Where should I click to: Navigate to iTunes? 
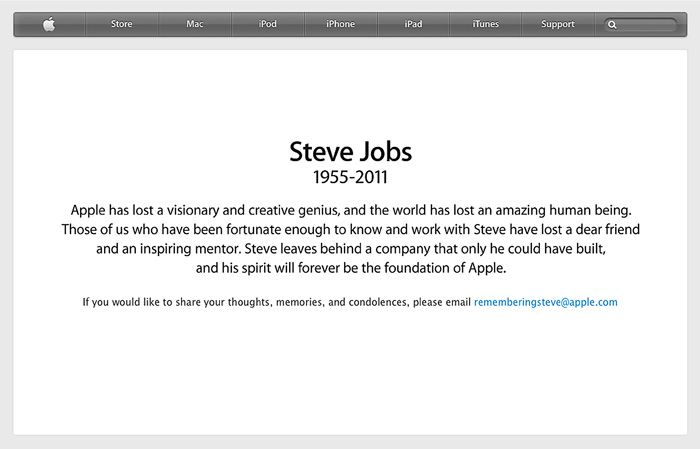tap(486, 24)
